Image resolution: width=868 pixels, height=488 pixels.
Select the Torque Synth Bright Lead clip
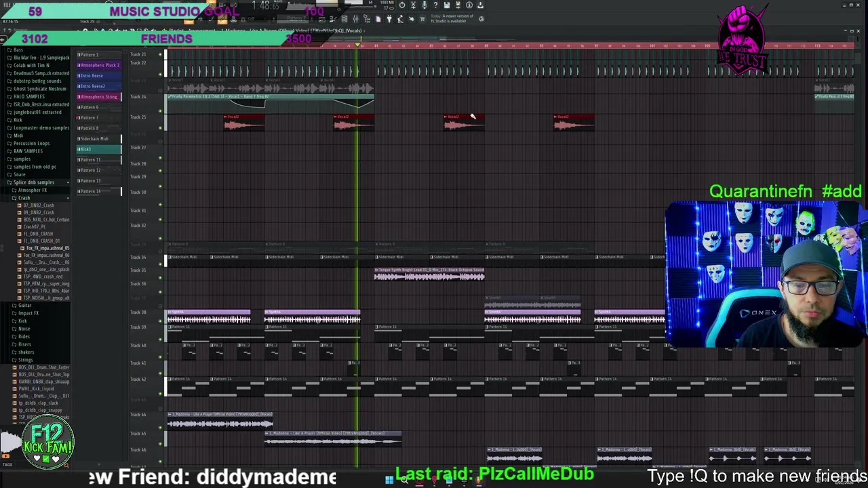click(x=429, y=274)
